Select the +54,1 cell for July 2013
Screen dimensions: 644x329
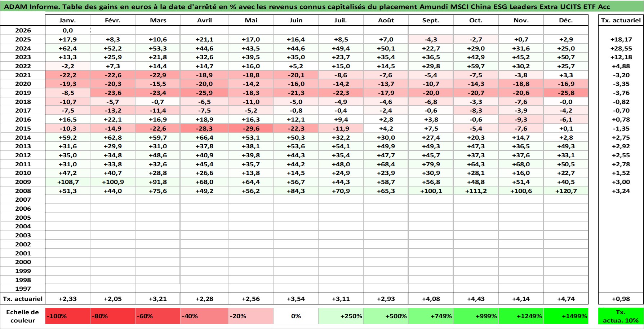coord(341,146)
